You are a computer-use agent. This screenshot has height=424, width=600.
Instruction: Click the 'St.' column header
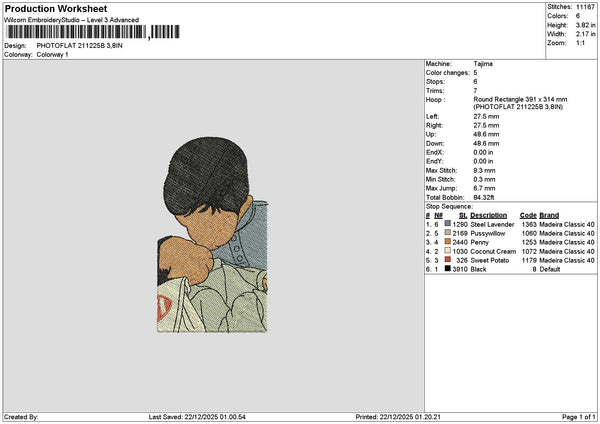tap(463, 215)
